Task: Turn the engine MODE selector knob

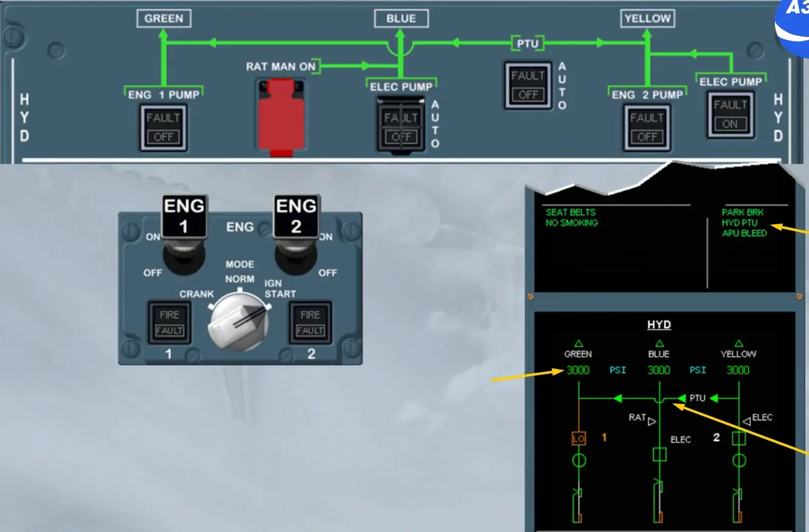Action: coord(238,323)
